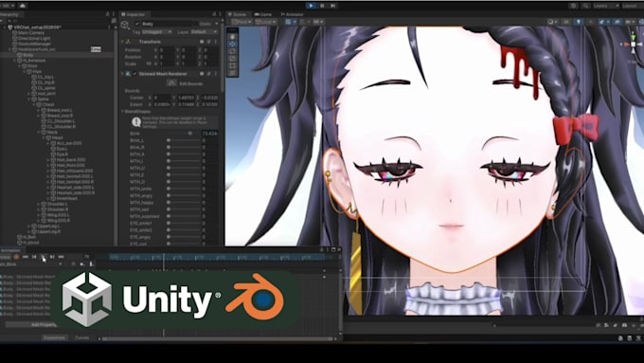Open the Transform component's three-dot menu
This screenshot has width=644, height=363.
click(215, 42)
